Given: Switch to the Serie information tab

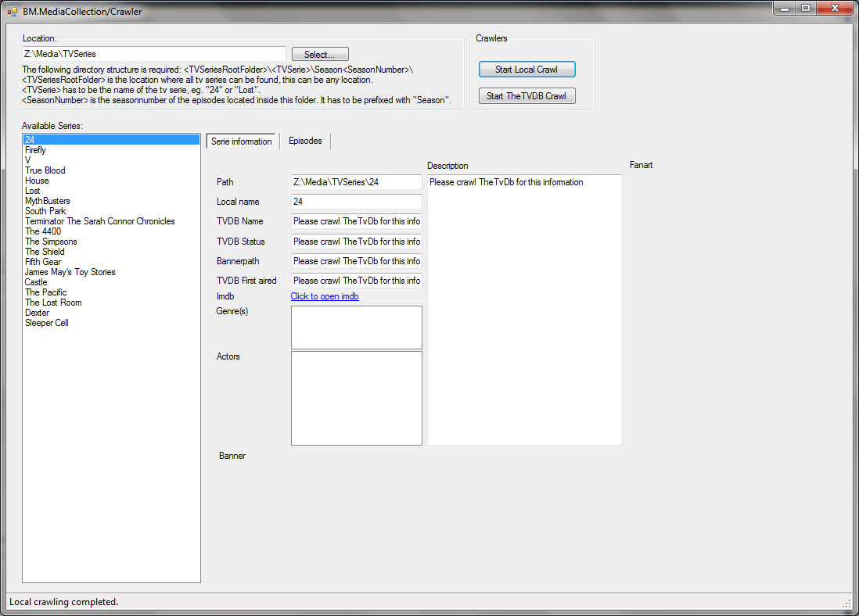Looking at the screenshot, I should point(241,141).
